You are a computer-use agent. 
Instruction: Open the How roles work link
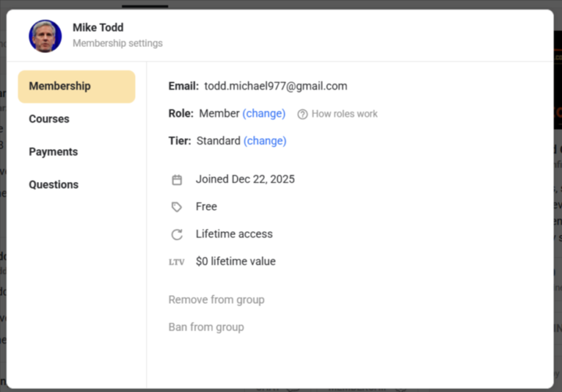[344, 114]
